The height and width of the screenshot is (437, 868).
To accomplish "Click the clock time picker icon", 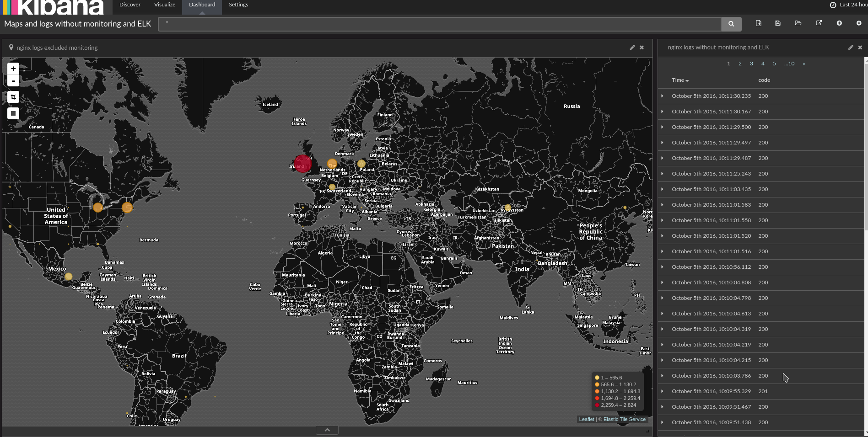I will (833, 5).
